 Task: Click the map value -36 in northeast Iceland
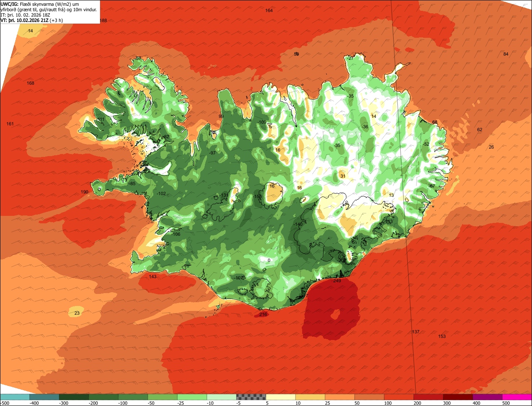[x=365, y=127]
